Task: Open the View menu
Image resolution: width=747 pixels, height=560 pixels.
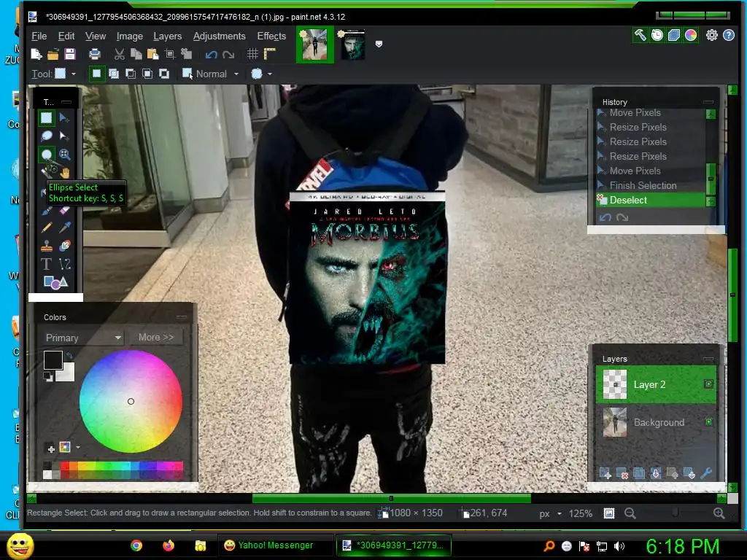Action: pos(96,36)
